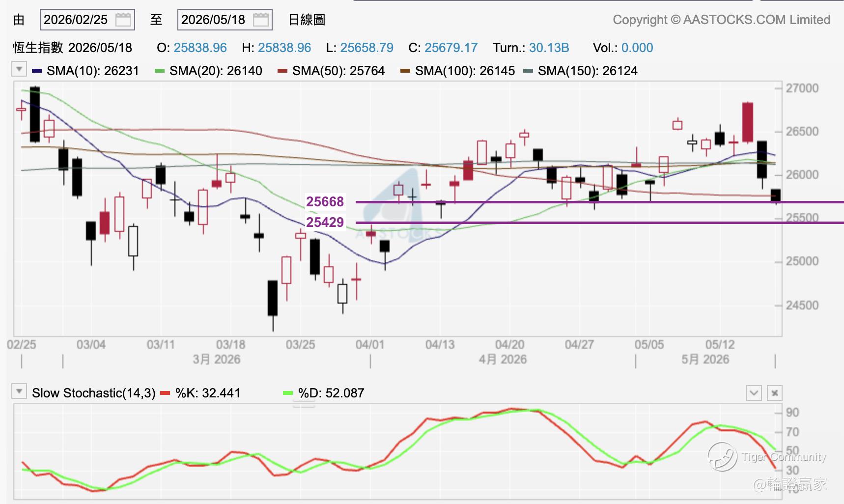Click the SMA(150) gray legend marker
Screen dimensions: 844x504
[528, 71]
